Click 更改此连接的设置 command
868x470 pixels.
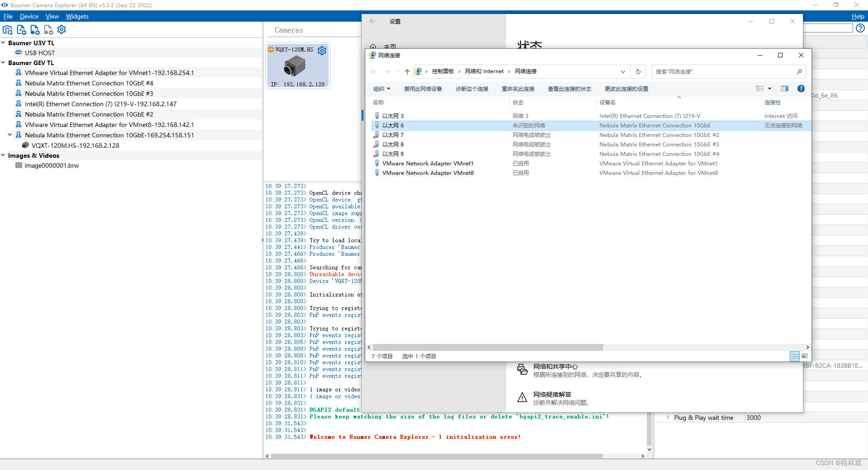point(627,89)
